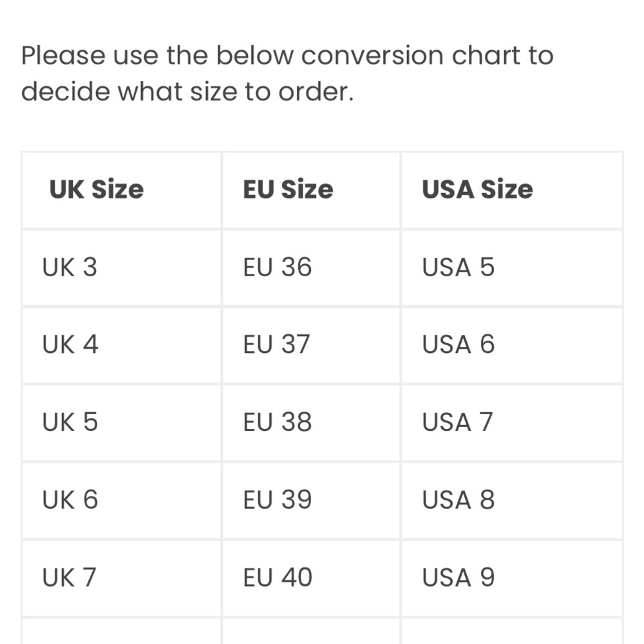
Task: Select the UK 3 cell
Action: 122,268
